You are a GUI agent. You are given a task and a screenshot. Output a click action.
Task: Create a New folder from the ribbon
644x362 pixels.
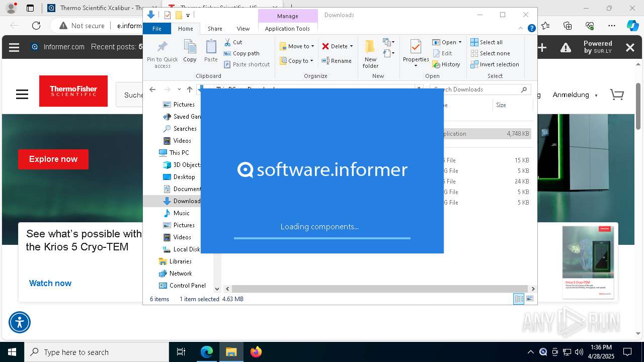click(370, 54)
